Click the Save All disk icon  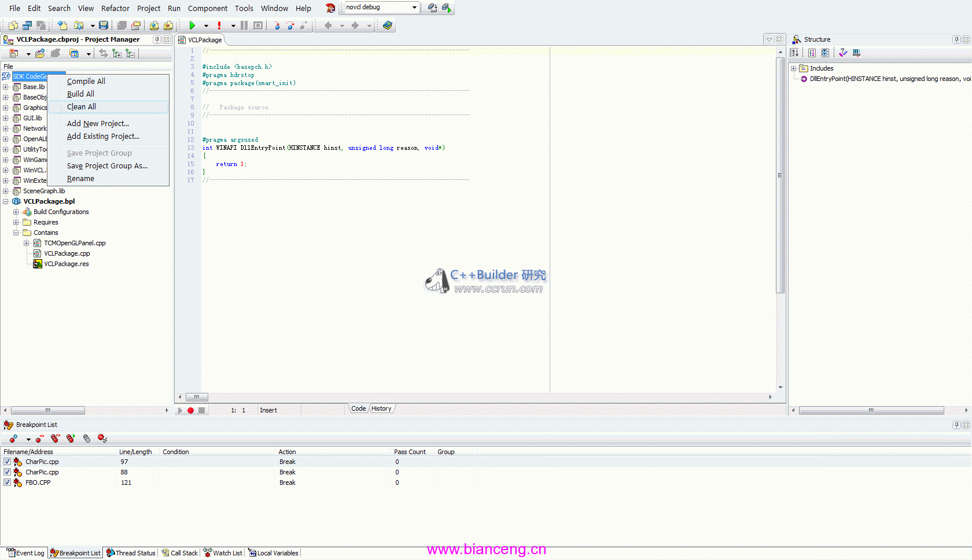point(104,25)
